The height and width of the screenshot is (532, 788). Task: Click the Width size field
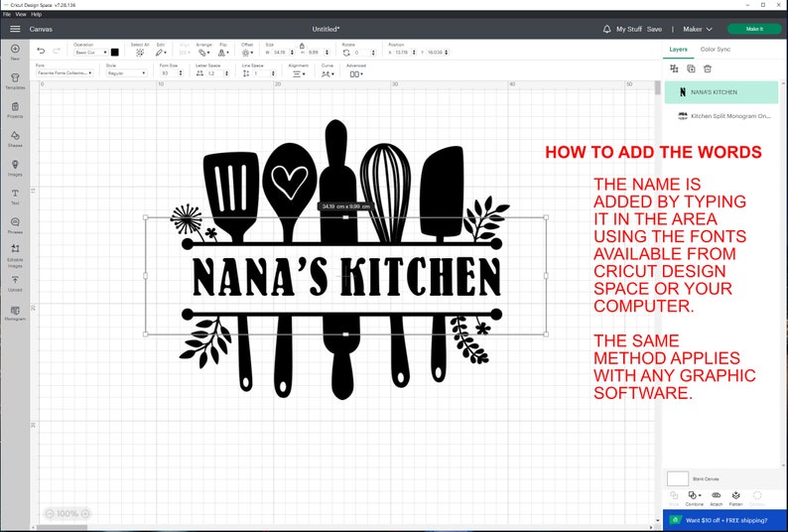click(x=280, y=53)
